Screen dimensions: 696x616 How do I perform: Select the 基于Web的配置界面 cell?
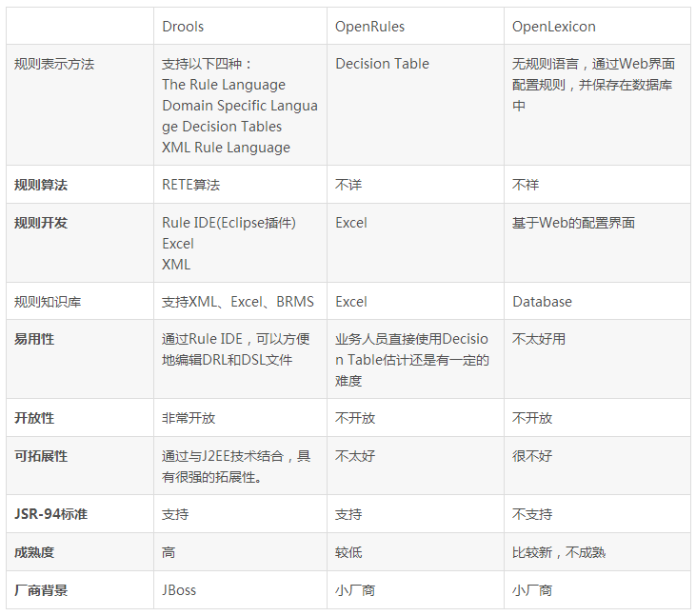pos(573,223)
